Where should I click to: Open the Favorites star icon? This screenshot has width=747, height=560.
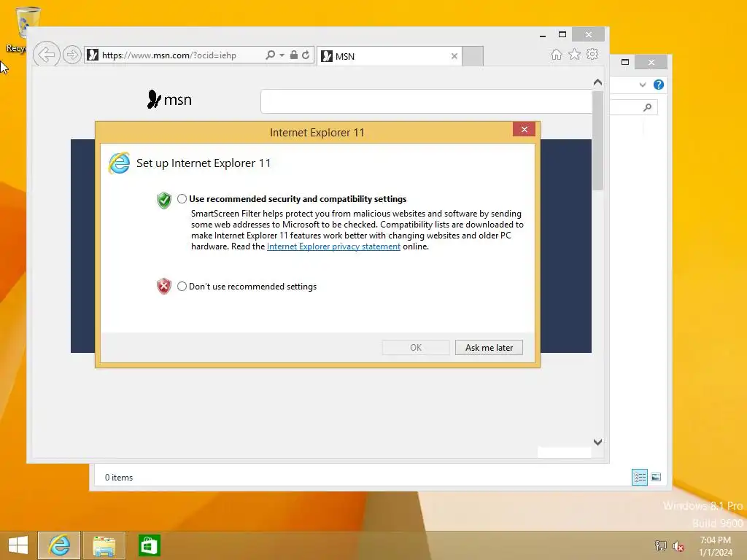[575, 55]
